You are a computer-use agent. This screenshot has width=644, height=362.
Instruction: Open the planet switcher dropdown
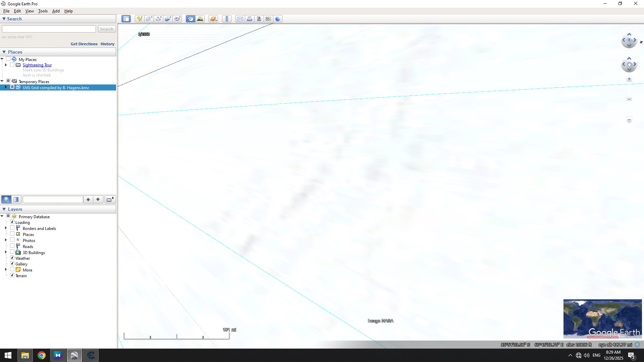[x=213, y=19]
